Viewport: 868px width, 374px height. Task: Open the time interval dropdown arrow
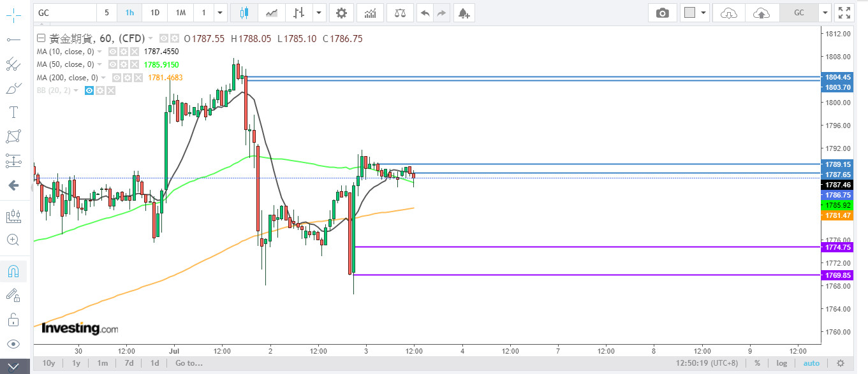[220, 13]
